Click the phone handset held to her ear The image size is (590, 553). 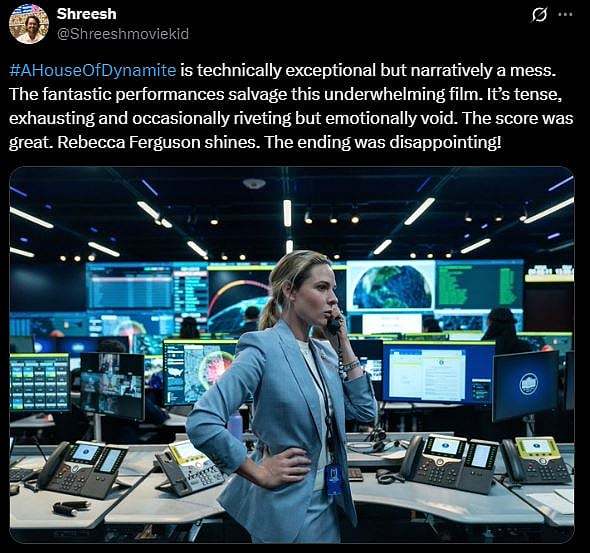[334, 323]
